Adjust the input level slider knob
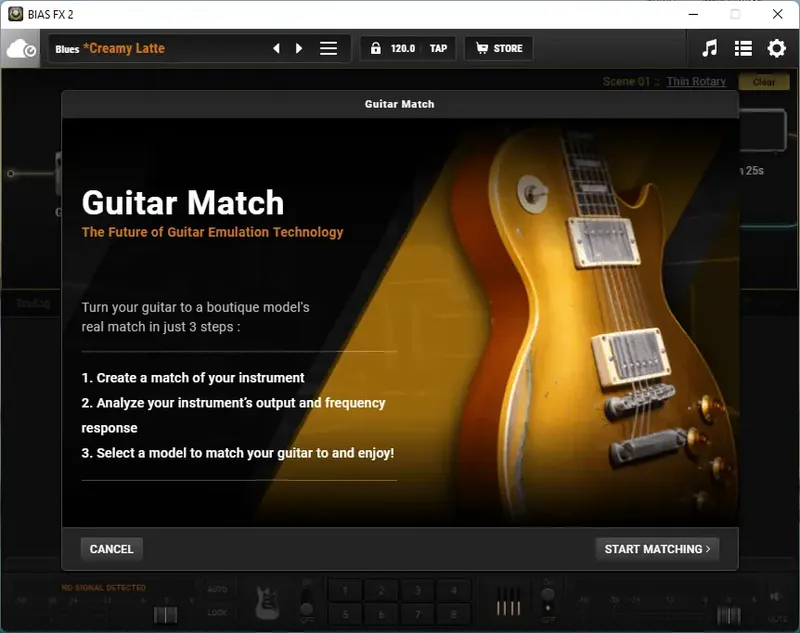This screenshot has width=800, height=633. tap(165, 615)
